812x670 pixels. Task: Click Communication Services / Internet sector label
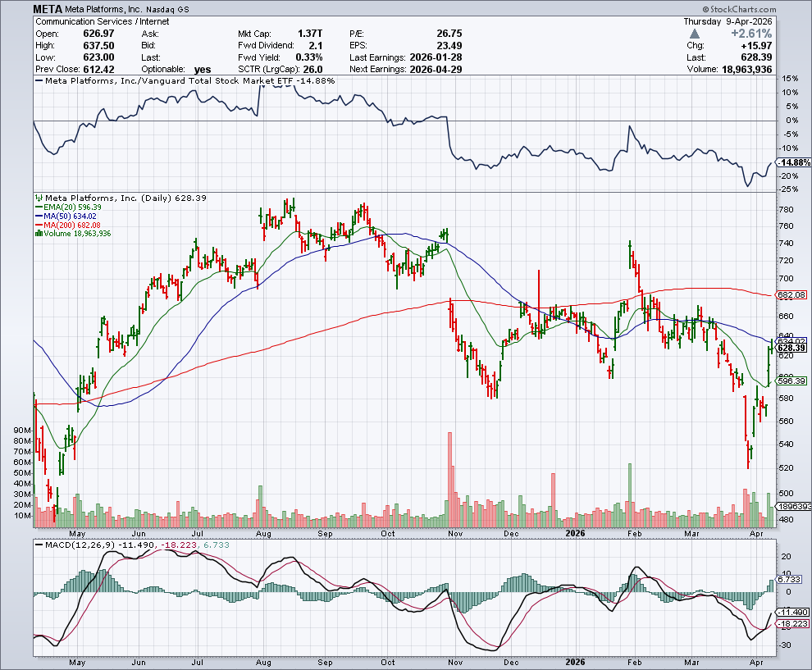pos(102,21)
